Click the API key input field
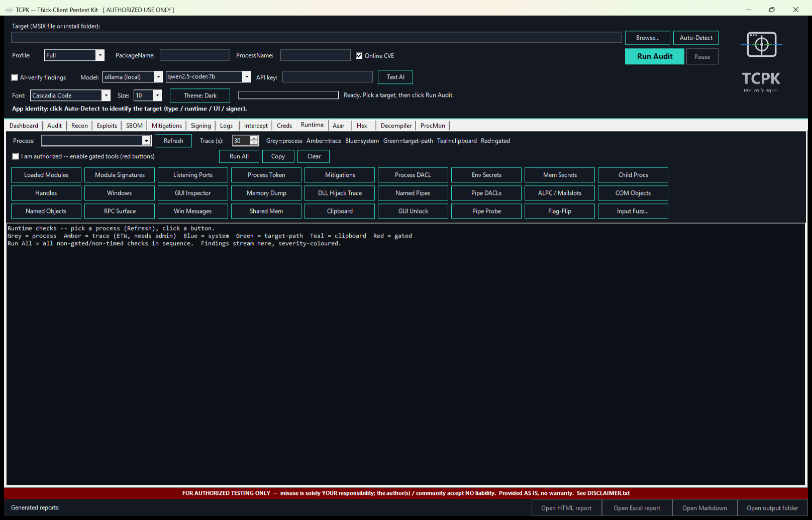Viewport: 812px width, 520px height. 328,77
